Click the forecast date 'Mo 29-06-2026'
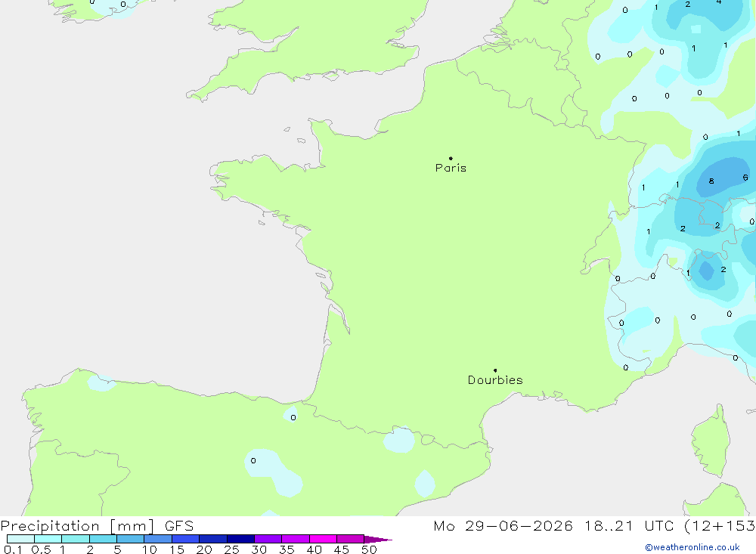The image size is (756, 554). pos(503,525)
